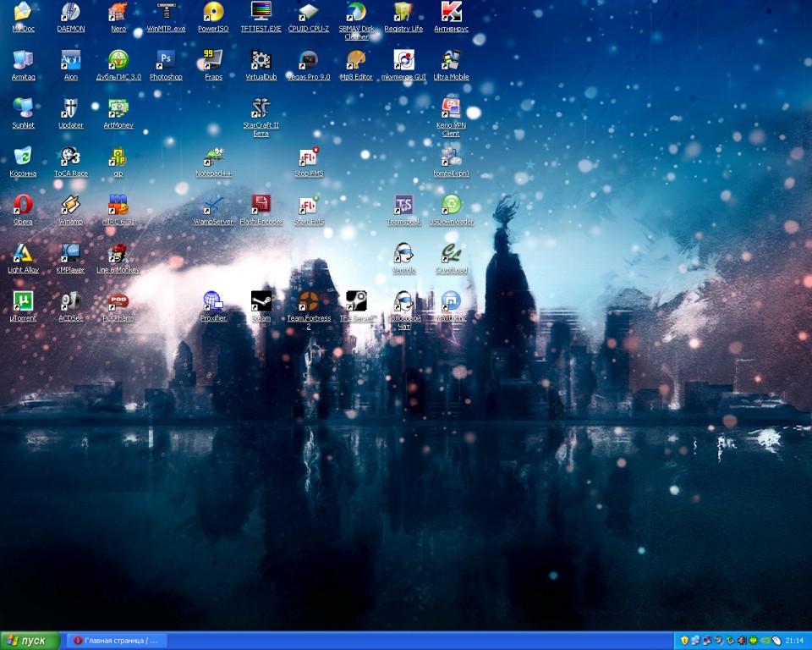812x650 pixels.
Task: Click the TFTTEST.EXE desktop icon
Action: tap(261, 12)
